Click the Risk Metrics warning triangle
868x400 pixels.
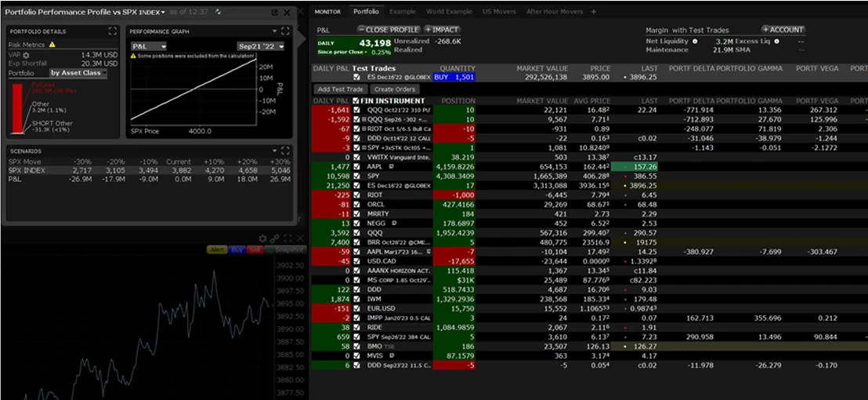click(52, 45)
